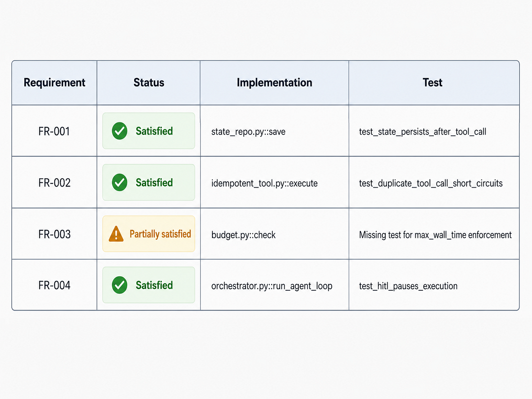Select the FR-001 requirement cell
The width and height of the screenshot is (532, 399).
click(x=54, y=131)
